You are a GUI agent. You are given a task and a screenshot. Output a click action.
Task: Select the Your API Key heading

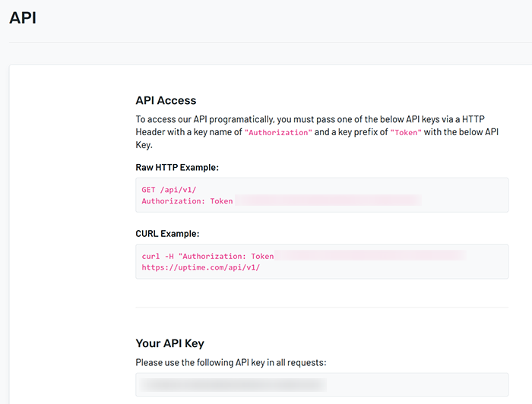[170, 343]
